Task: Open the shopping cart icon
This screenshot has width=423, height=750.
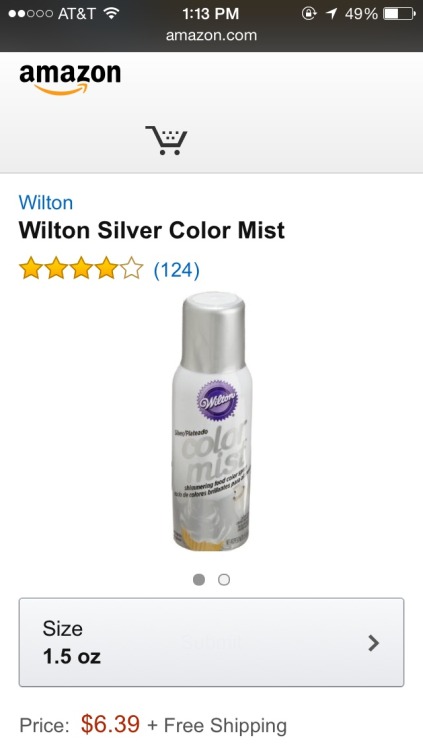Action: [166, 140]
